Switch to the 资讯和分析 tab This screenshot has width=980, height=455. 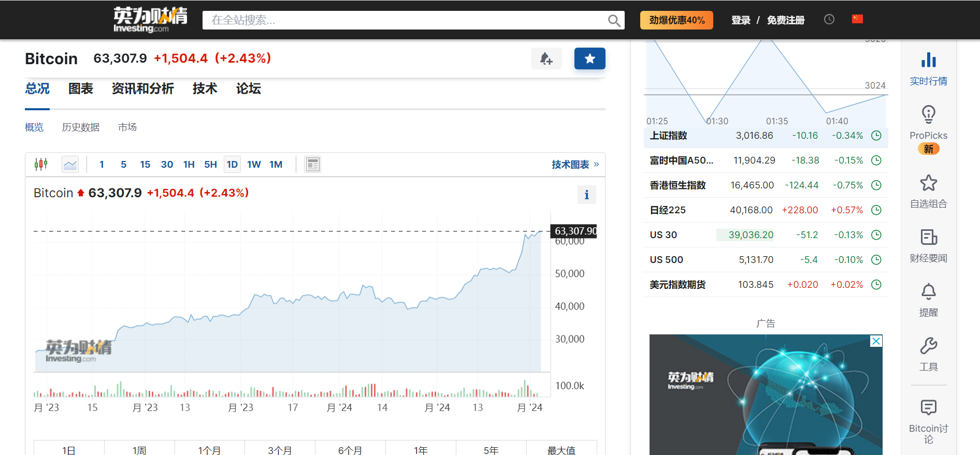tap(142, 89)
